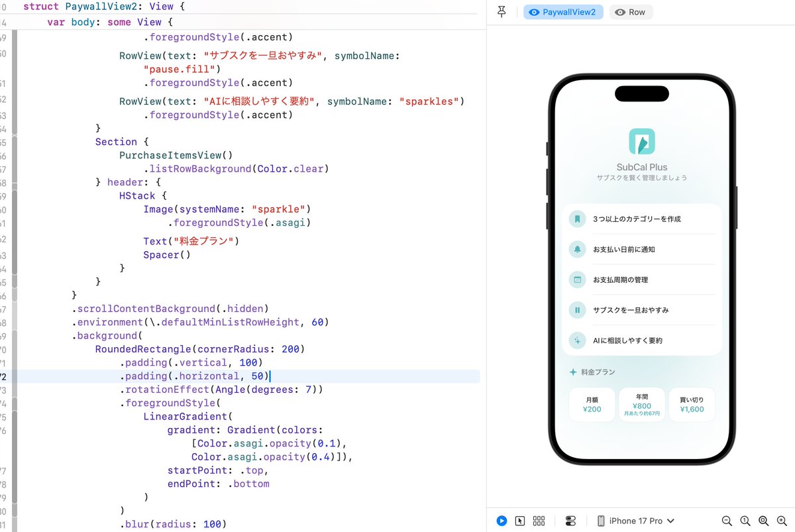Choose the 買い切り ¥1,600 plan

pos(692,405)
